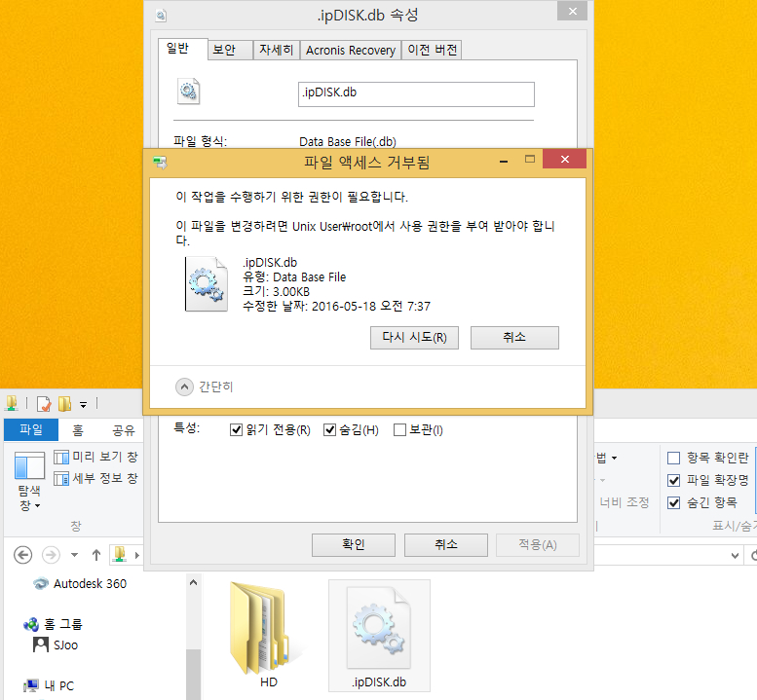This screenshot has width=757, height=700.
Task: Edit the .ipDISK.db file name field
Action: coord(416,94)
